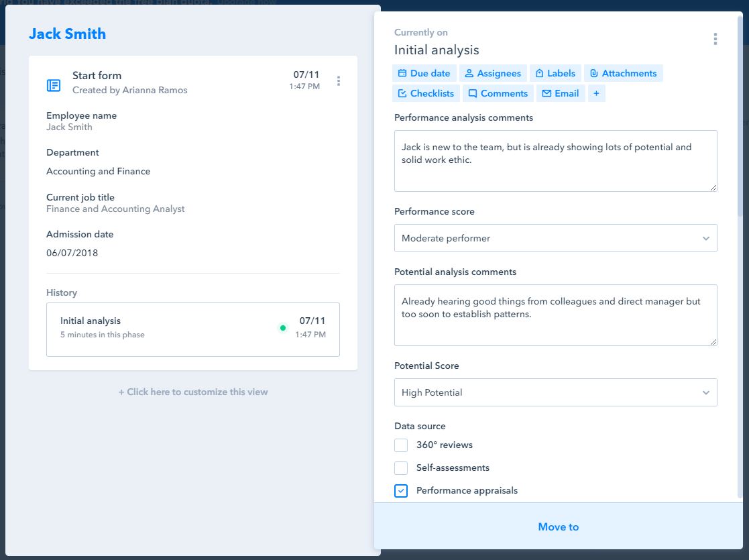Screen dimensions: 749x560
Task: Open the Assignees option
Action: 493,73
